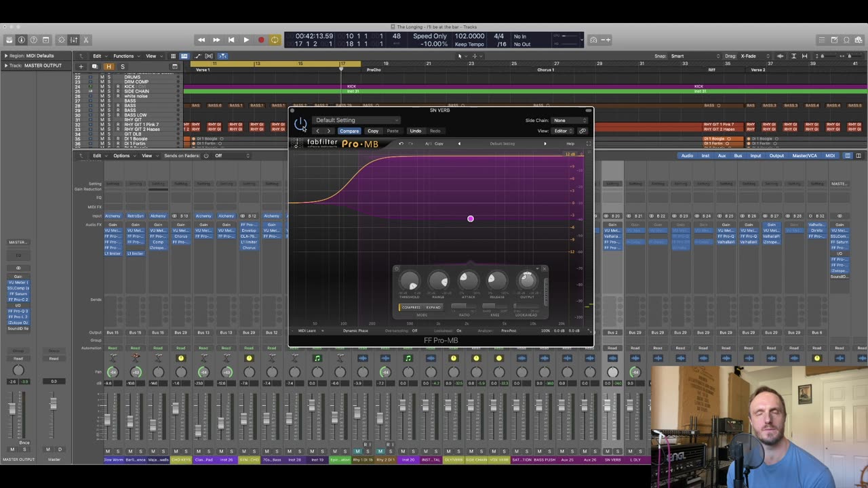Filter mixer by Audio tab

tap(687, 156)
